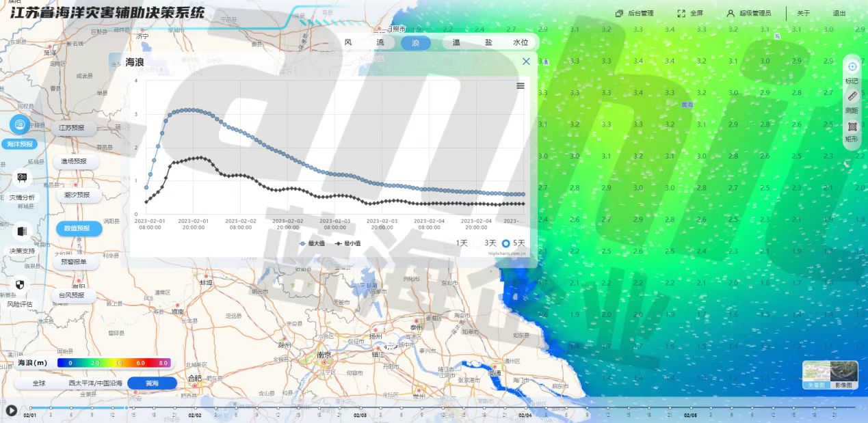Activate the 标记 marker tool

pyautogui.click(x=852, y=67)
